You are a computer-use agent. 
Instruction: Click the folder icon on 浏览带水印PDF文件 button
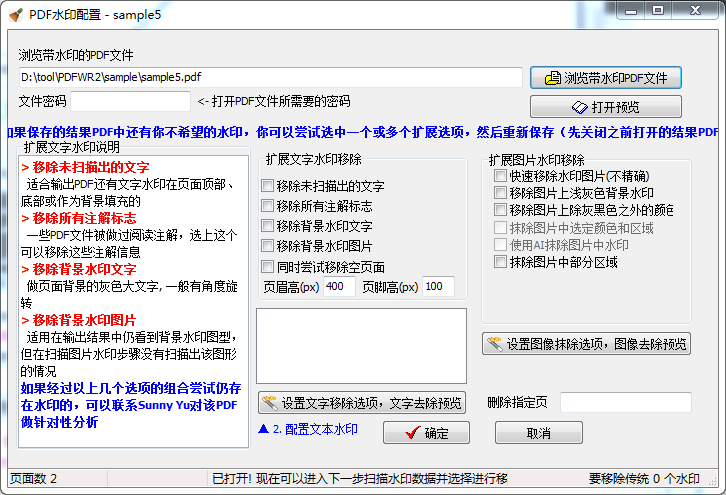click(552, 78)
